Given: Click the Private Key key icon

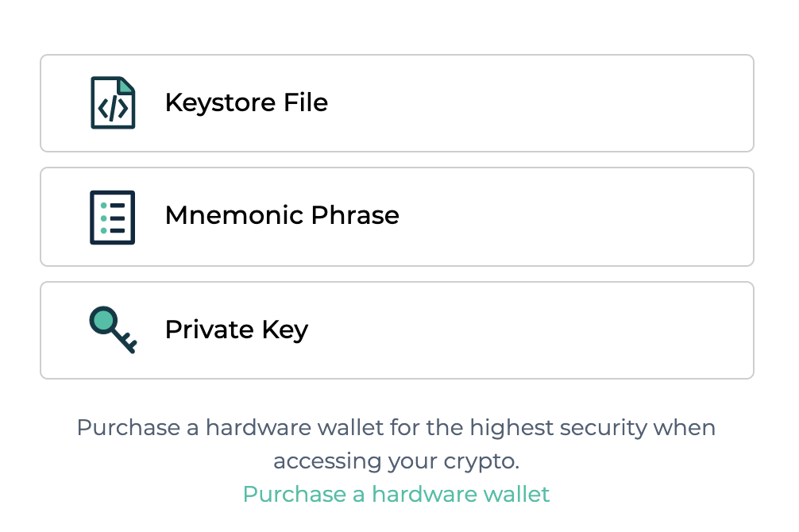Looking at the screenshot, I should pos(113,330).
